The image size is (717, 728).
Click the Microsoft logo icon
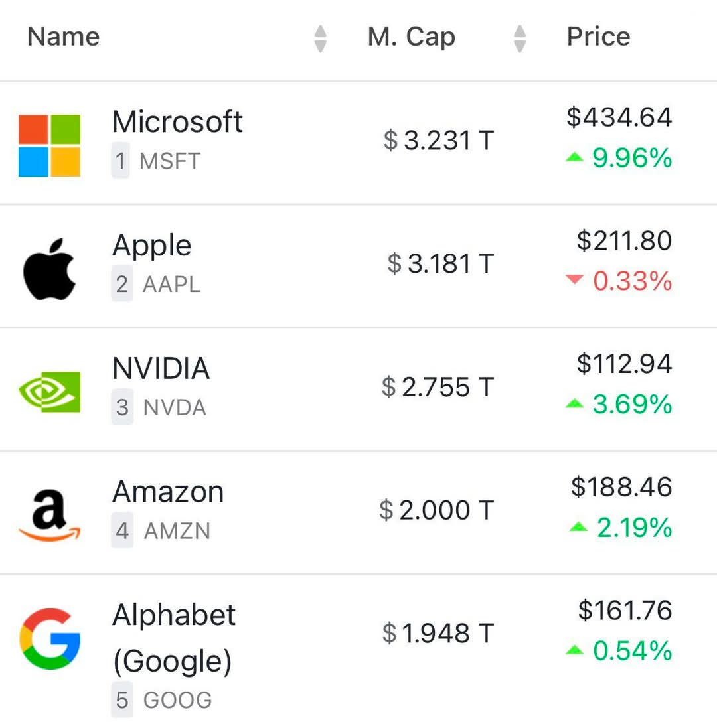(x=49, y=145)
